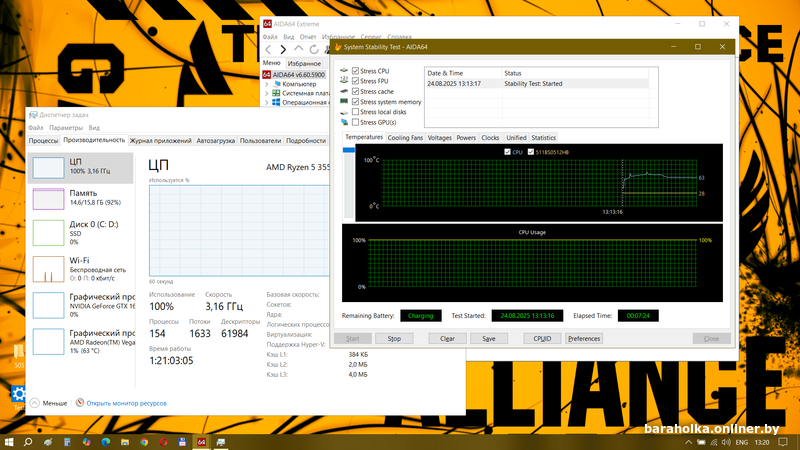Show hidden tray icons chevron
Screen dimensions: 800x450
688,442
